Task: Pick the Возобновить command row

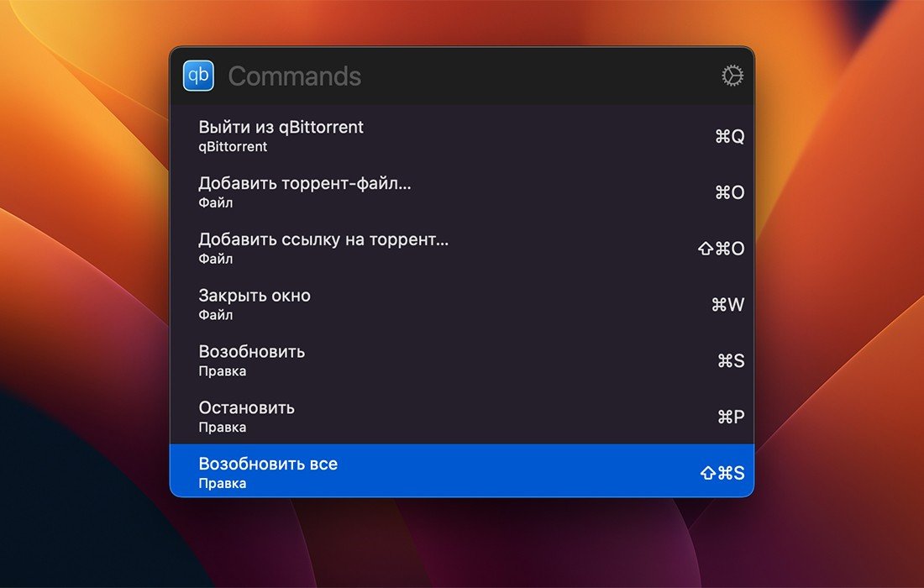Action: coord(461,360)
